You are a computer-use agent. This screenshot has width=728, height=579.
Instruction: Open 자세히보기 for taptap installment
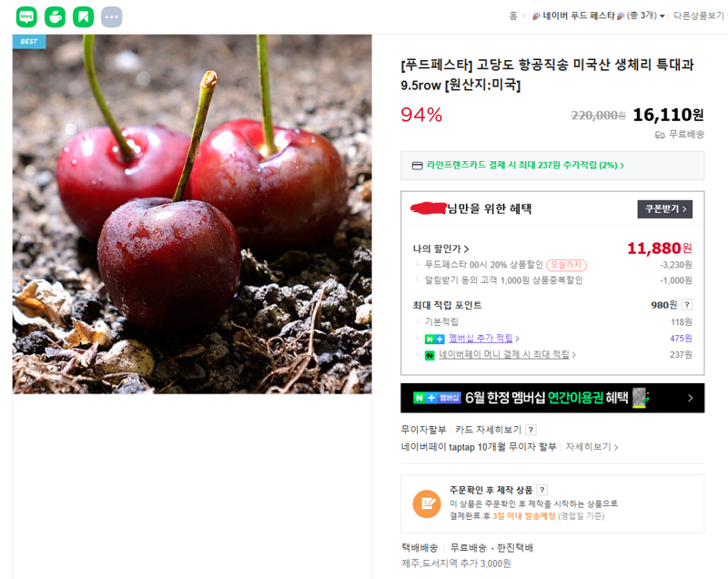click(591, 447)
